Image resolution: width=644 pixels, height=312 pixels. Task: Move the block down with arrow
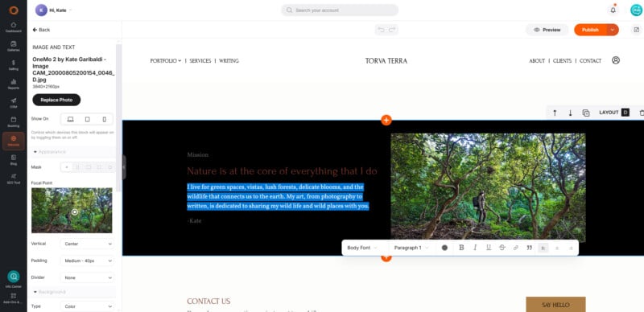pos(570,113)
